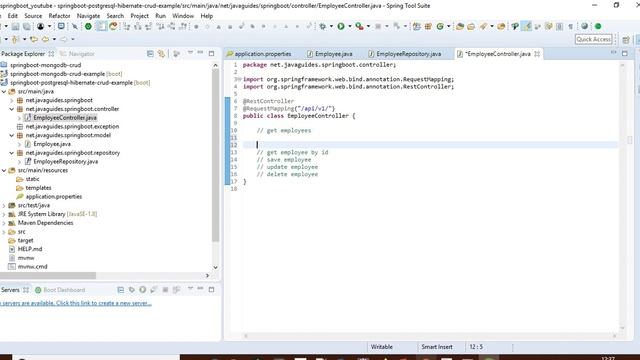Click the Search flashlight toolbar icon
The width and height of the screenshot is (640, 360).
point(483,27)
